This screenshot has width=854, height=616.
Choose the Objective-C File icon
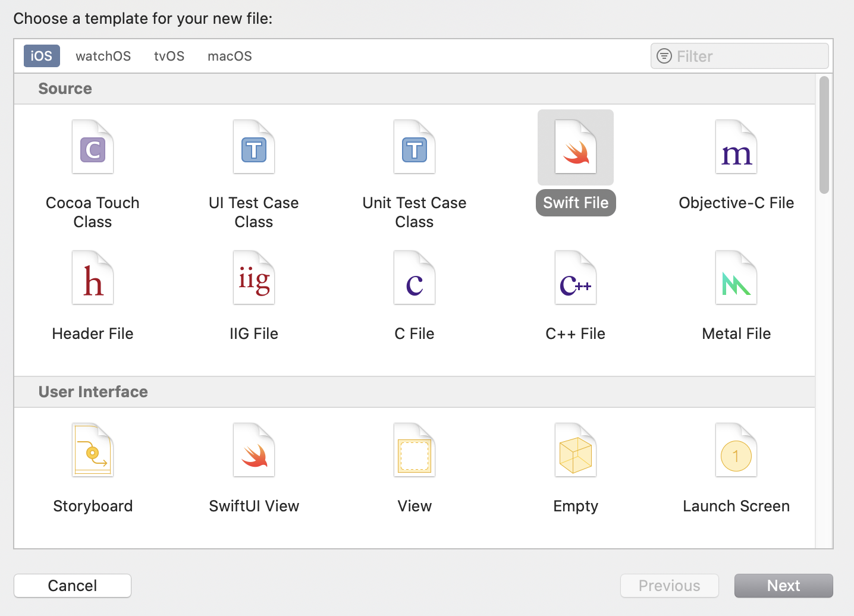(736, 147)
